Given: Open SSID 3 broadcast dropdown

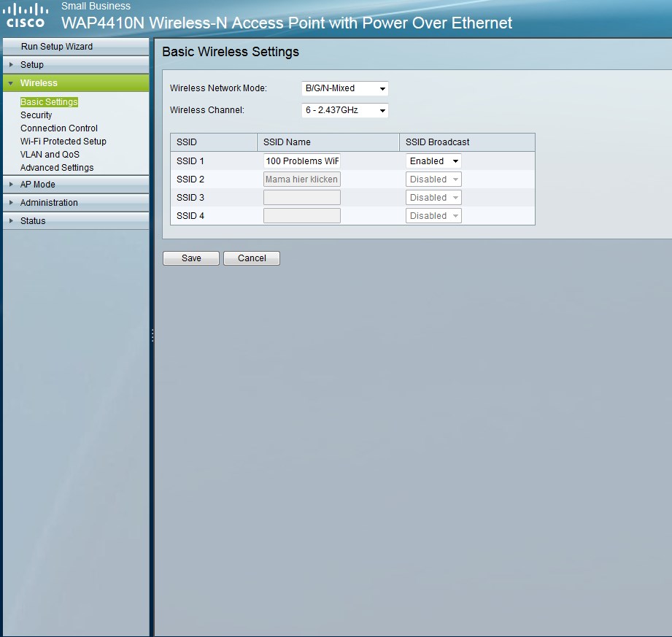Looking at the screenshot, I should (x=433, y=198).
